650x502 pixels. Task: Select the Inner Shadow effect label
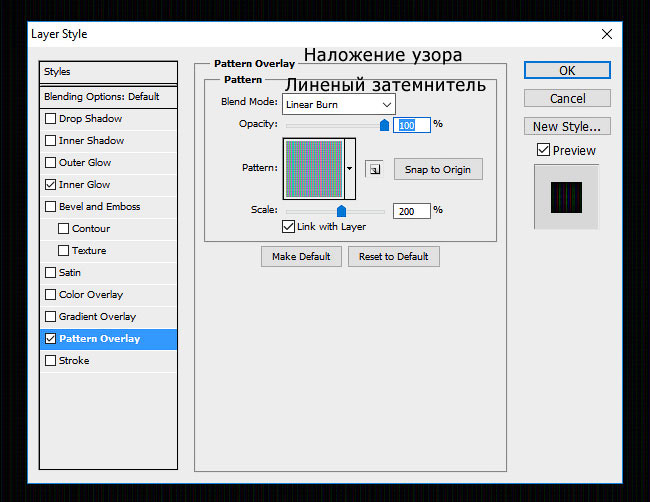click(91, 141)
